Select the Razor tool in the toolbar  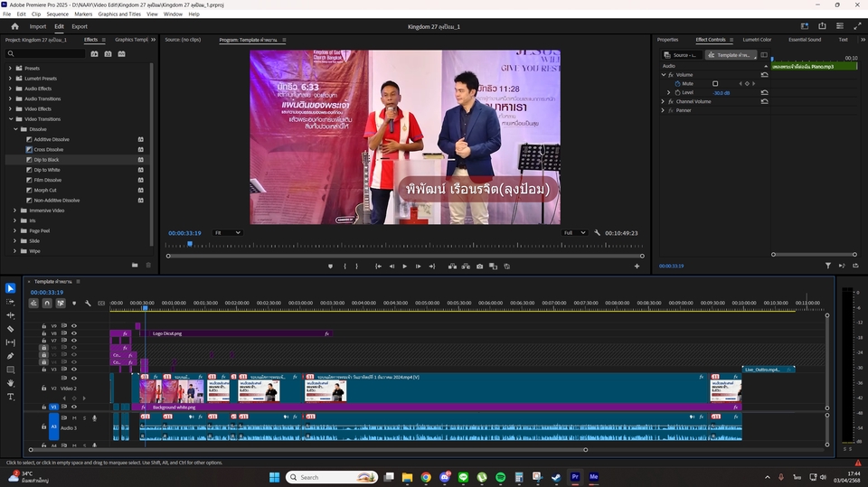[11, 329]
